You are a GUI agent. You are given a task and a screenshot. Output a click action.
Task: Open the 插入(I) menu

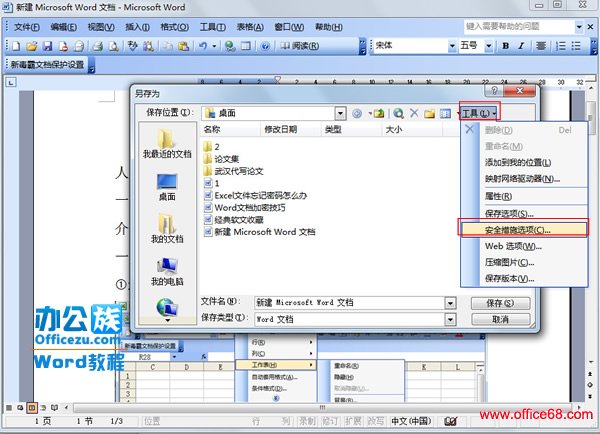coord(137,27)
